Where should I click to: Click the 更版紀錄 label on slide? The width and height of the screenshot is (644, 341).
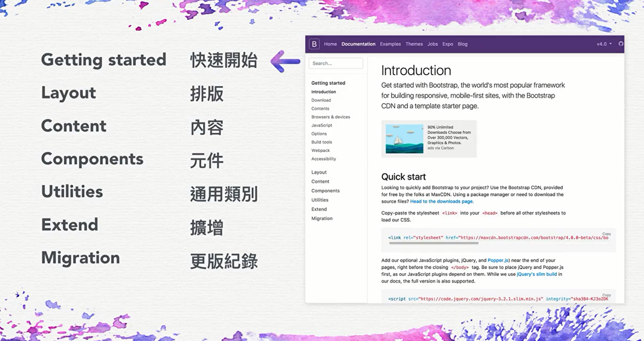pyautogui.click(x=224, y=261)
